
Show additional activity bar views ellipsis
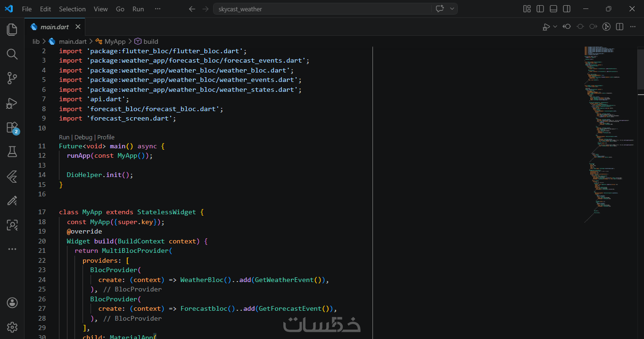coord(12,249)
